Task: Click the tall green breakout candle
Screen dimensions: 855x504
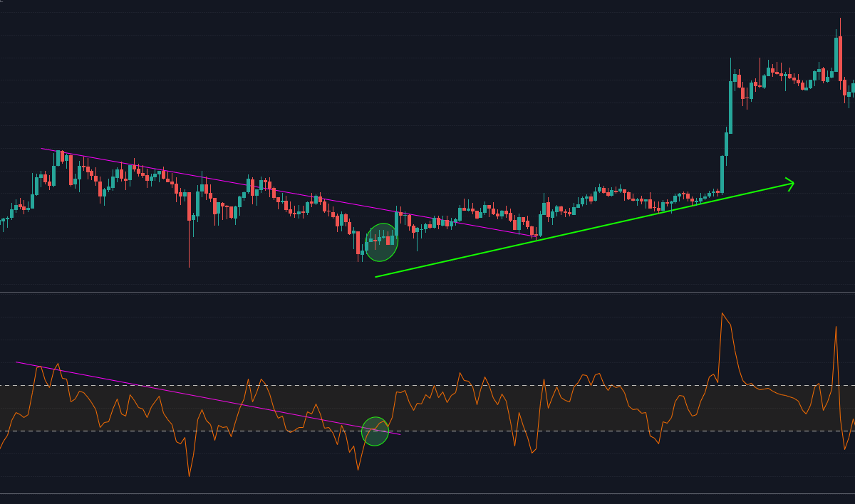Action: click(x=731, y=107)
